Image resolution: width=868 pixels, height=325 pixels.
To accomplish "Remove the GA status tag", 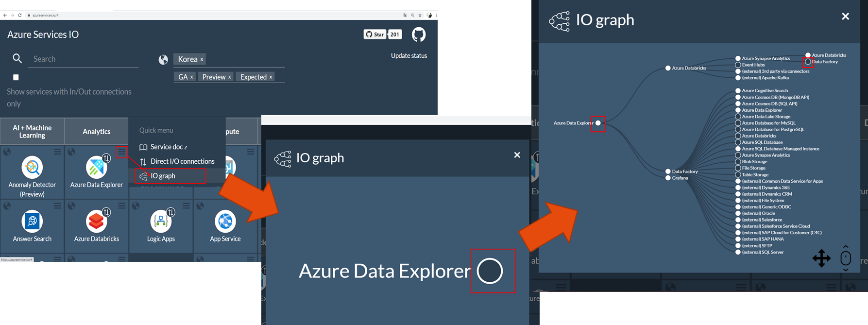I will (x=191, y=77).
